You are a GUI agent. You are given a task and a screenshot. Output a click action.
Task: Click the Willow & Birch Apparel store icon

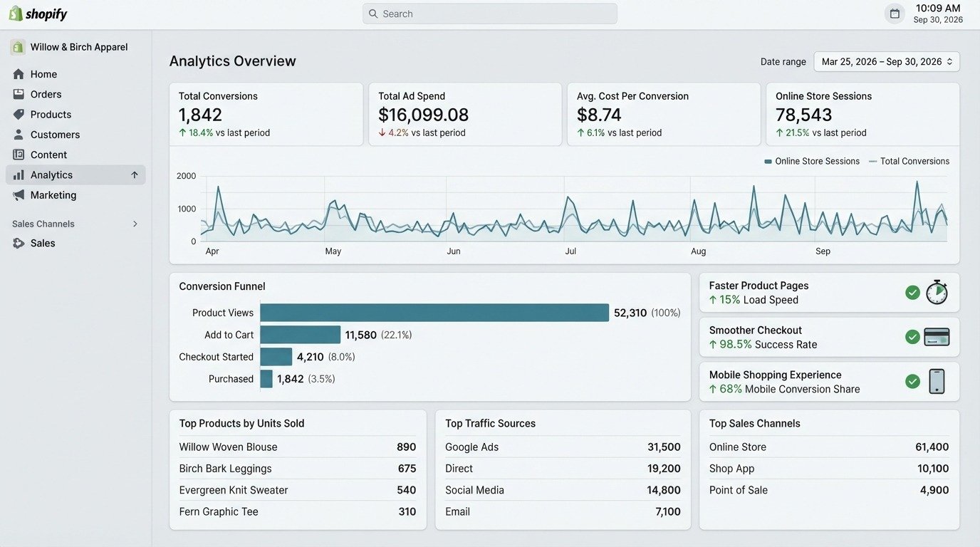pos(18,47)
